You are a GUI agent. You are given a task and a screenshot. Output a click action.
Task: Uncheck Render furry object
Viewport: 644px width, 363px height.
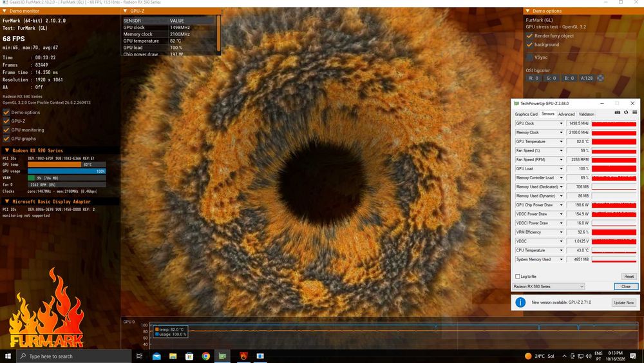coord(529,35)
